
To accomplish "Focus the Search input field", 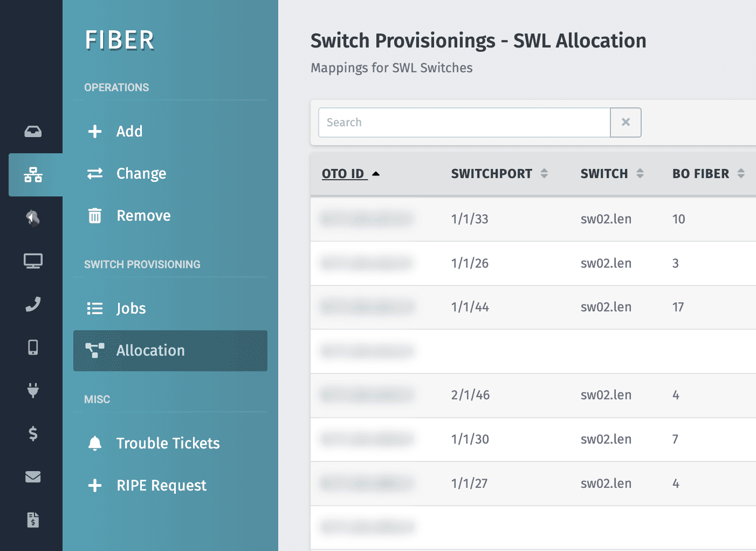I will pos(464,123).
